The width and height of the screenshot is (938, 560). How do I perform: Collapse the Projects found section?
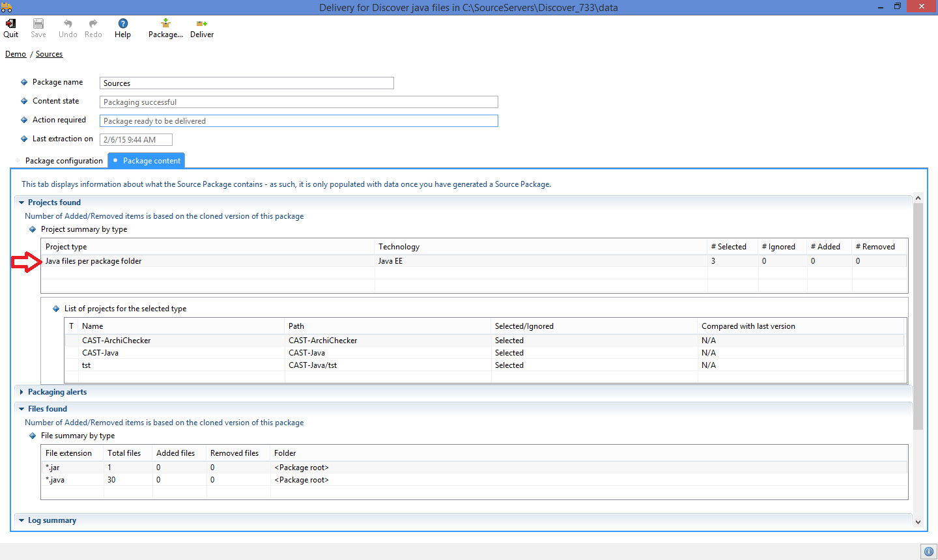click(x=21, y=203)
